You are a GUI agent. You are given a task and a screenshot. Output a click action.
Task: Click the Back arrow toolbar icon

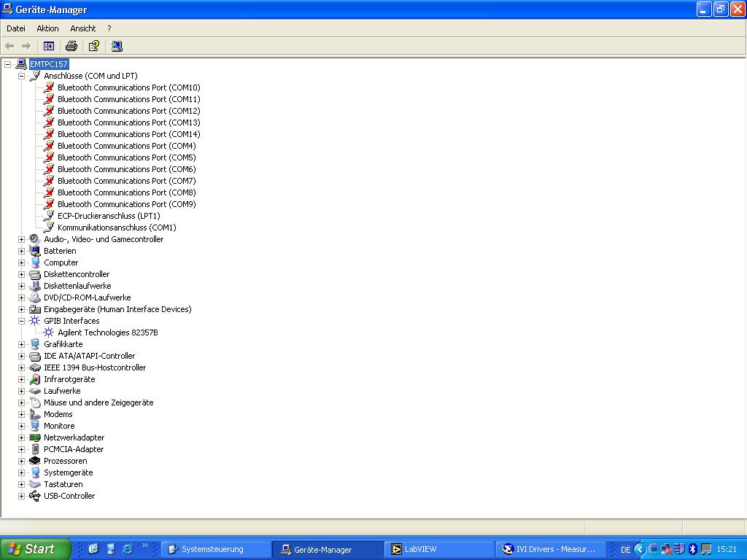click(9, 46)
